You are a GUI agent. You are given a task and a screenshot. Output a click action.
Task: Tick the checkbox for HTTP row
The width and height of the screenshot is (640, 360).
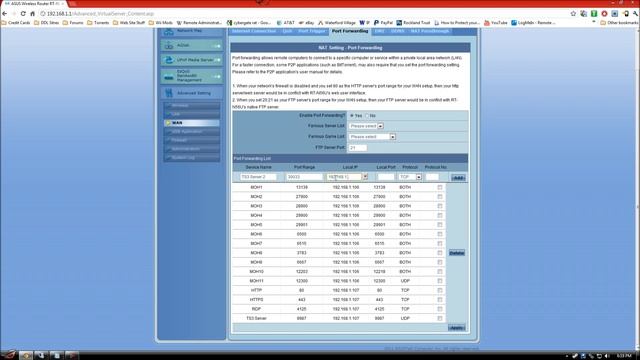(440, 290)
